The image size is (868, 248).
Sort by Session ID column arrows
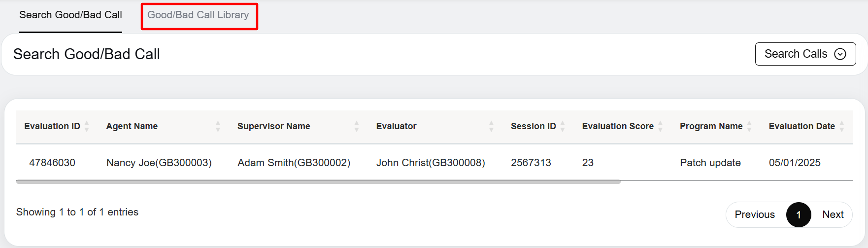coord(563,126)
